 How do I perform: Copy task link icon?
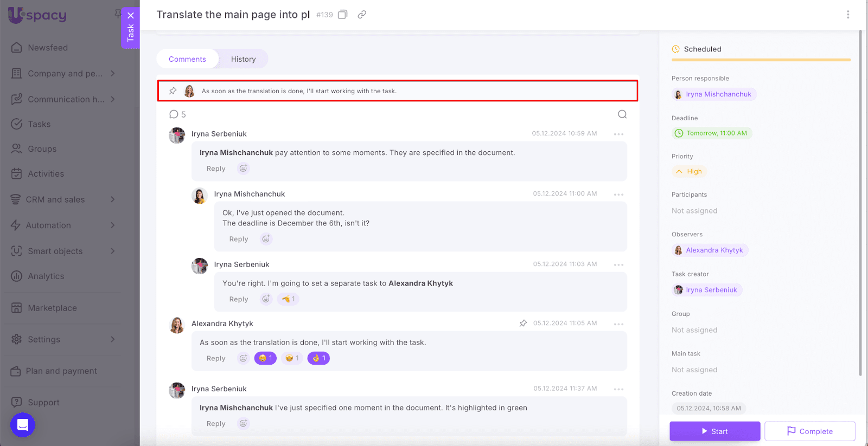click(362, 15)
